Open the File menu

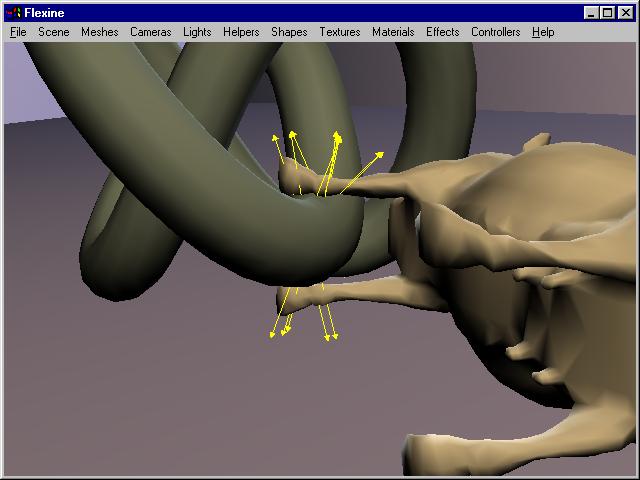(18, 32)
